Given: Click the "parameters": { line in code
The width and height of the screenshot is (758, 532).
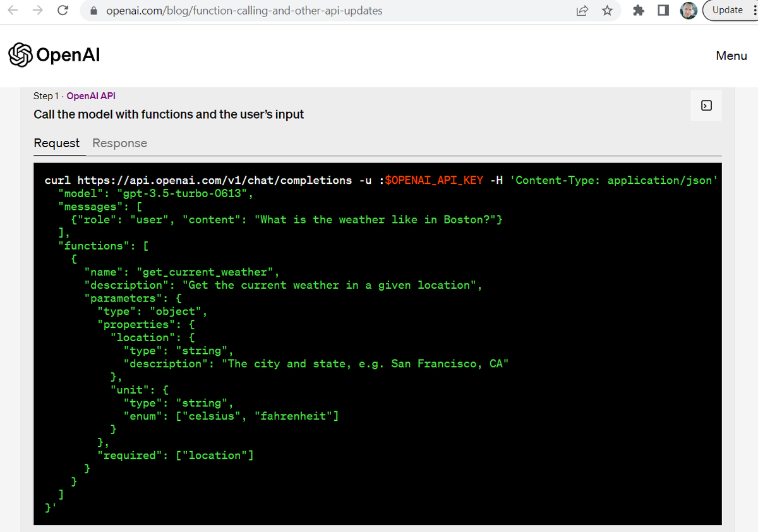Looking at the screenshot, I should click(x=133, y=299).
